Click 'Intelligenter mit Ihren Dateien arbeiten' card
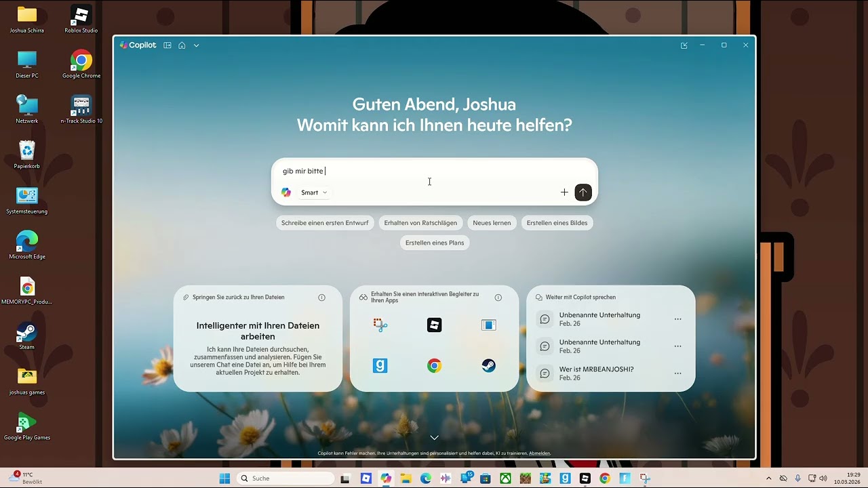This screenshot has width=868, height=488. pos(258,338)
